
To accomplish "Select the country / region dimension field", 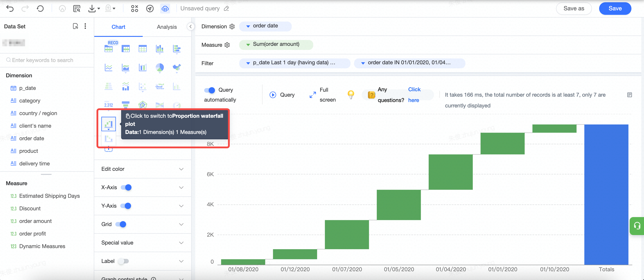I will coord(38,113).
